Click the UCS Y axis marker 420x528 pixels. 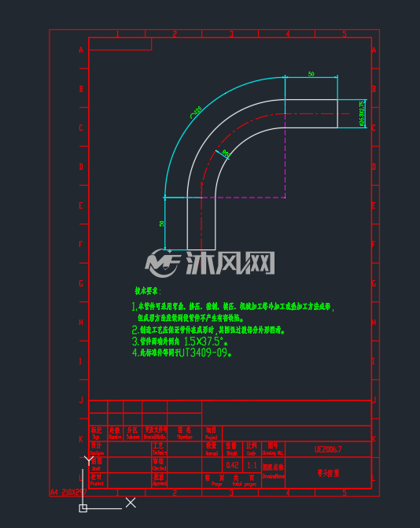click(89, 460)
